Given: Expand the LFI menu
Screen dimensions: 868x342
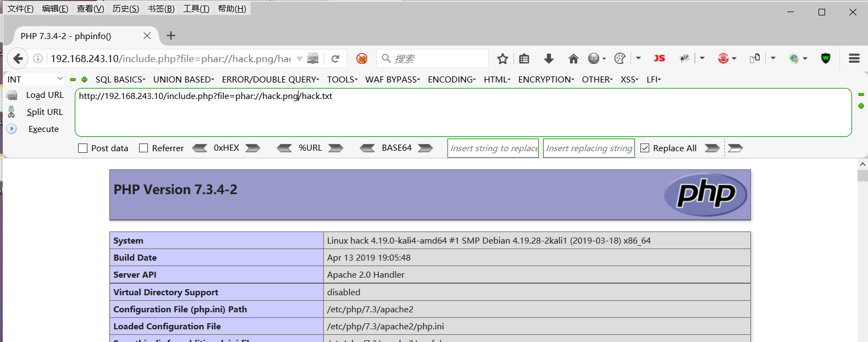Looking at the screenshot, I should click(x=654, y=80).
